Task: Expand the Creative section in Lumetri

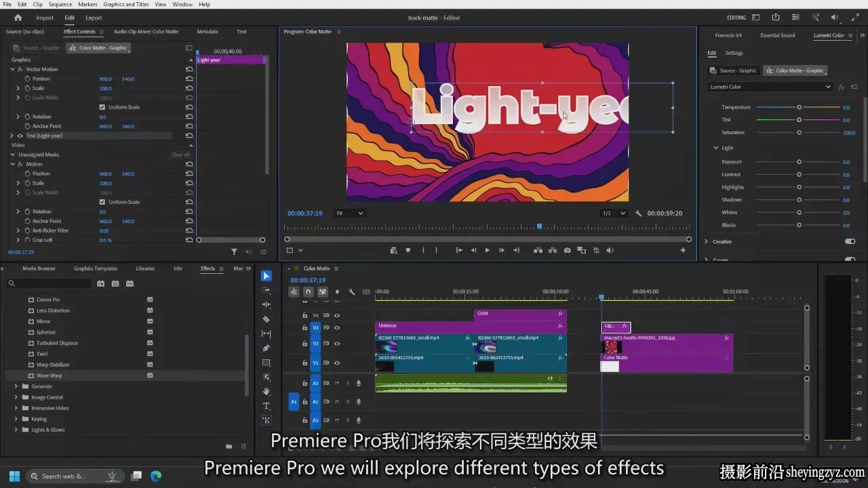Action: (x=706, y=241)
